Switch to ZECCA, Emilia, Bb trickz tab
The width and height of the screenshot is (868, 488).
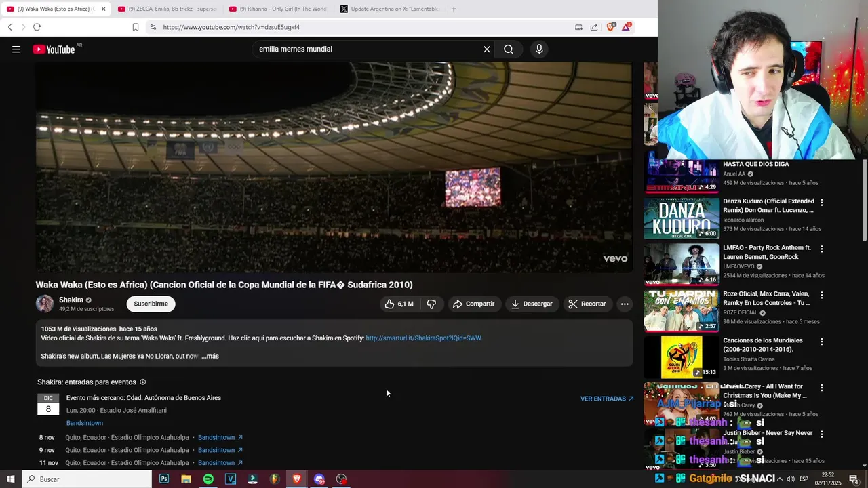click(x=167, y=9)
